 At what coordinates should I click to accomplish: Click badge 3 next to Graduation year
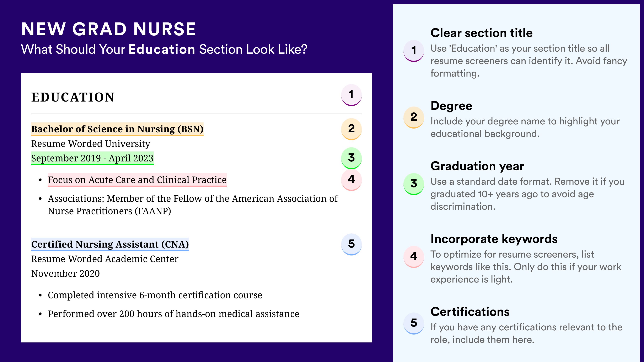click(414, 184)
